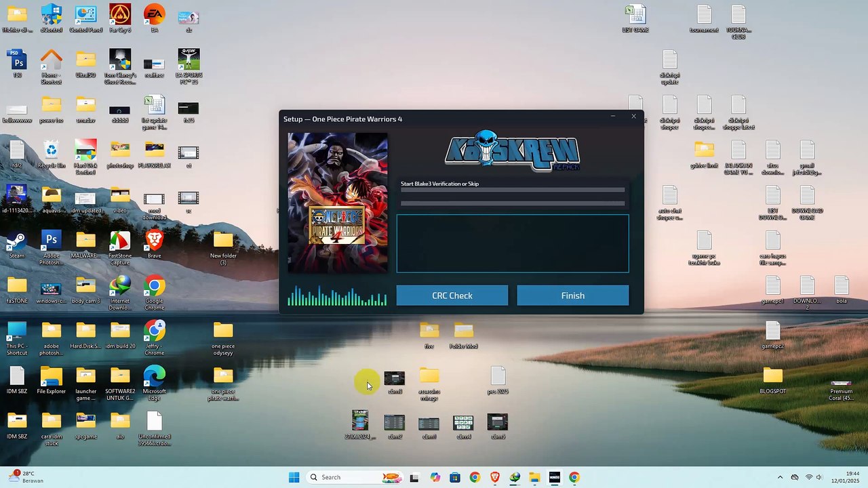Switch to Internet Download Manager in the taskbar
The width and height of the screenshot is (868, 488).
(515, 477)
